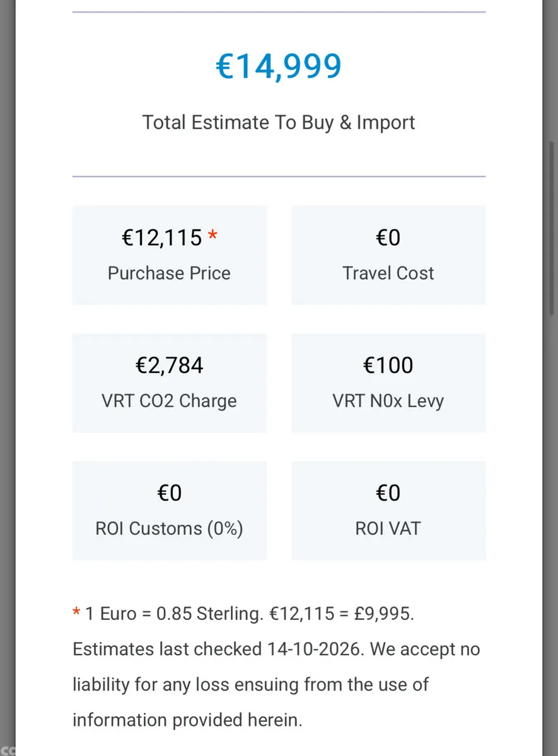The height and width of the screenshot is (756, 558).
Task: Select the VRT N0x Levy label
Action: (x=388, y=401)
